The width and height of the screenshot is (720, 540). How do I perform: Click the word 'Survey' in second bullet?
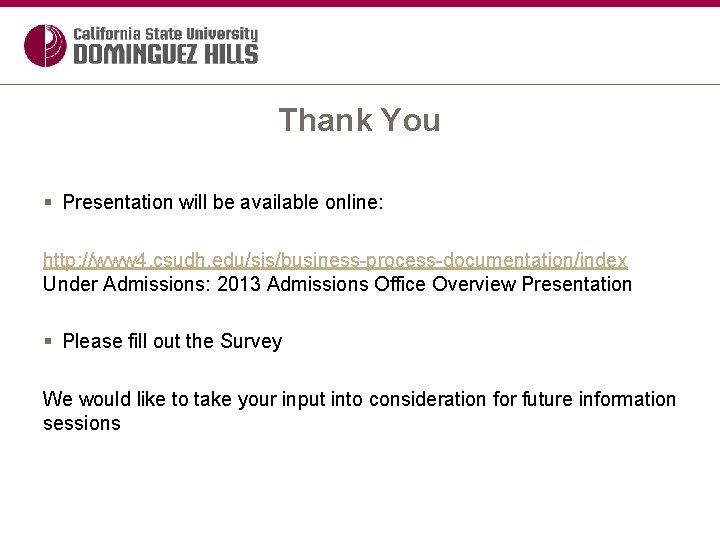pos(251,341)
